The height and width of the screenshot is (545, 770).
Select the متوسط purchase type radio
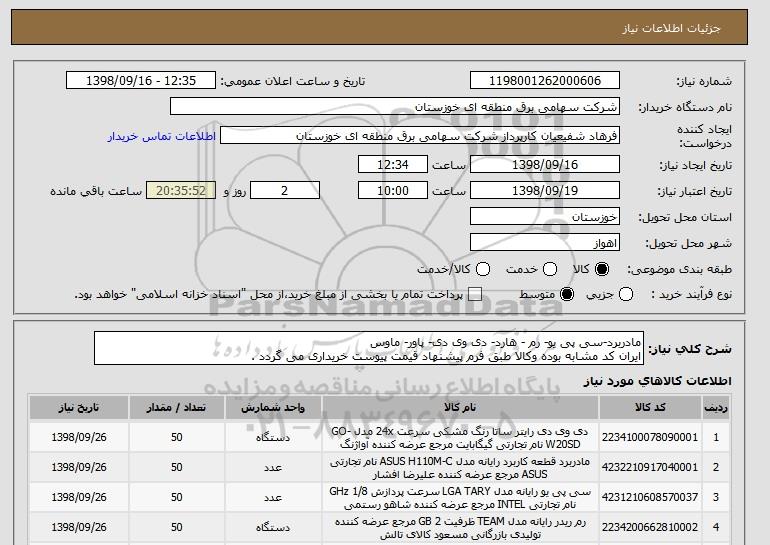[567, 295]
